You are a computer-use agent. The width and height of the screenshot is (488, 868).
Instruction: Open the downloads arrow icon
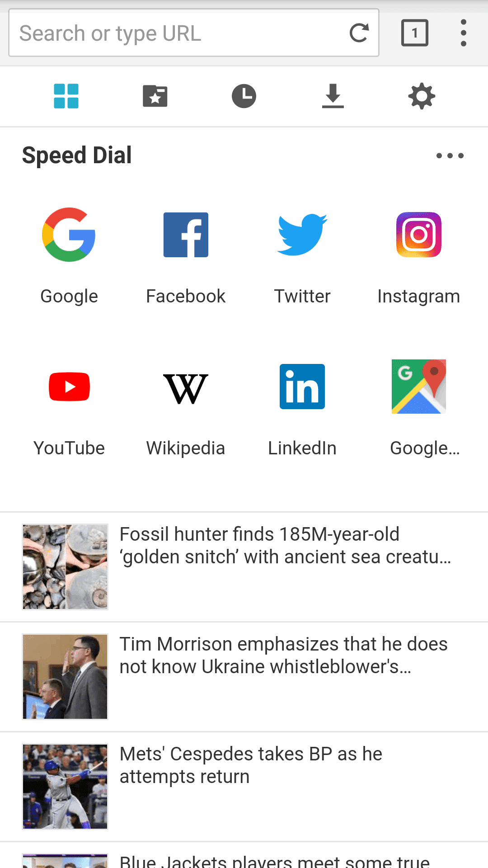coord(333,96)
